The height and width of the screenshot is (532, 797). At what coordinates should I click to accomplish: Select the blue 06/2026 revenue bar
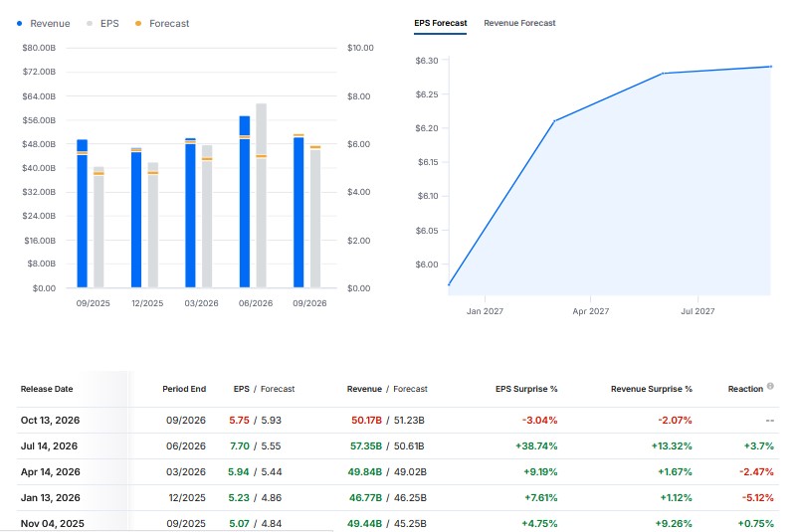tap(245, 202)
